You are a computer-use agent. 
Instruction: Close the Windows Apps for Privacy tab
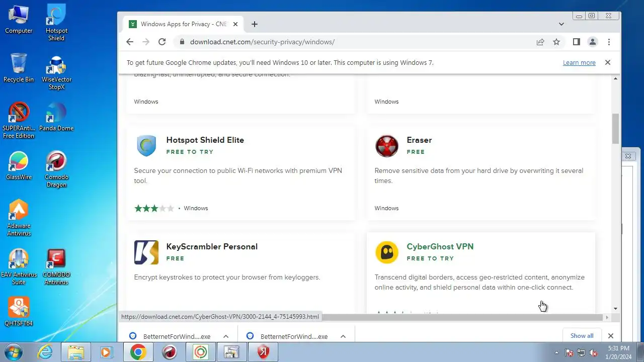pyautogui.click(x=235, y=24)
